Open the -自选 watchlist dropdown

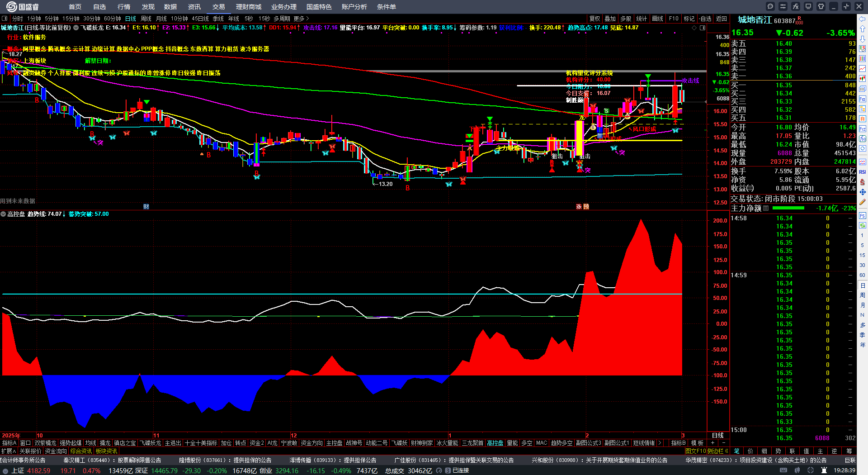pyautogui.click(x=705, y=19)
